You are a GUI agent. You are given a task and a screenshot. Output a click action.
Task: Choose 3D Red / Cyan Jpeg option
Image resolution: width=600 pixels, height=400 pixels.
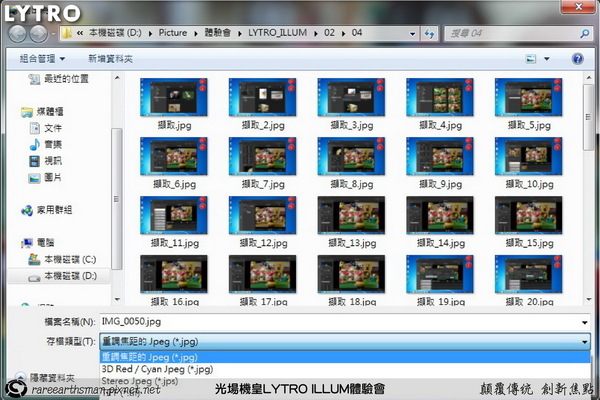(157, 368)
